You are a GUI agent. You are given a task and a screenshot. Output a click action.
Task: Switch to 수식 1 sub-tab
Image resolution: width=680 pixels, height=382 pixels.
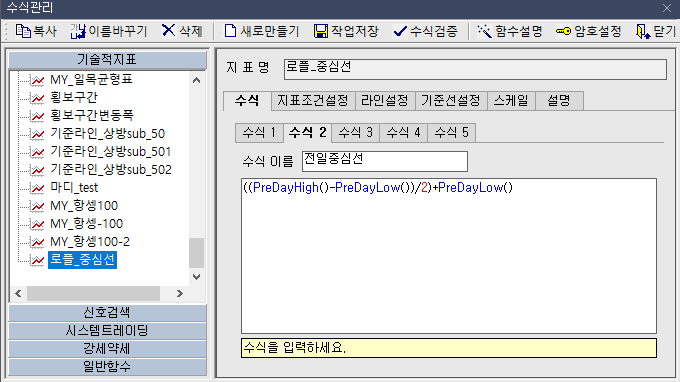pyautogui.click(x=259, y=133)
